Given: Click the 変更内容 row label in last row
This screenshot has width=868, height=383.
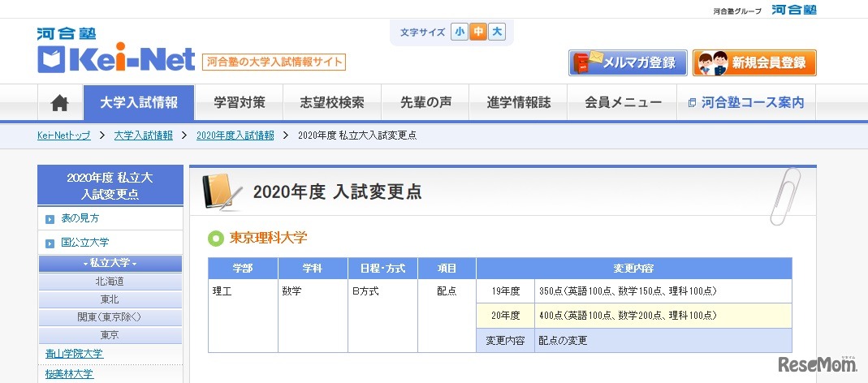Looking at the screenshot, I should (505, 341).
